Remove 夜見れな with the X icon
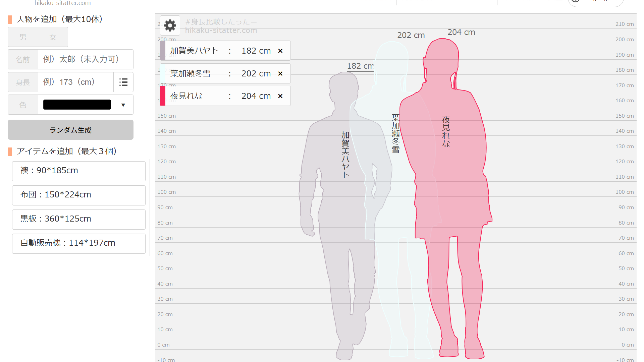The width and height of the screenshot is (644, 362). pyautogui.click(x=280, y=96)
